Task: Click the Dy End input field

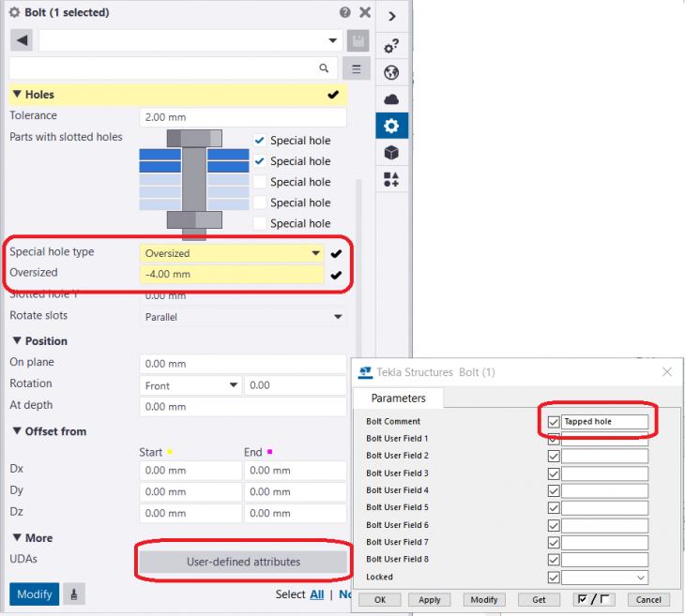Action: pyautogui.click(x=296, y=491)
